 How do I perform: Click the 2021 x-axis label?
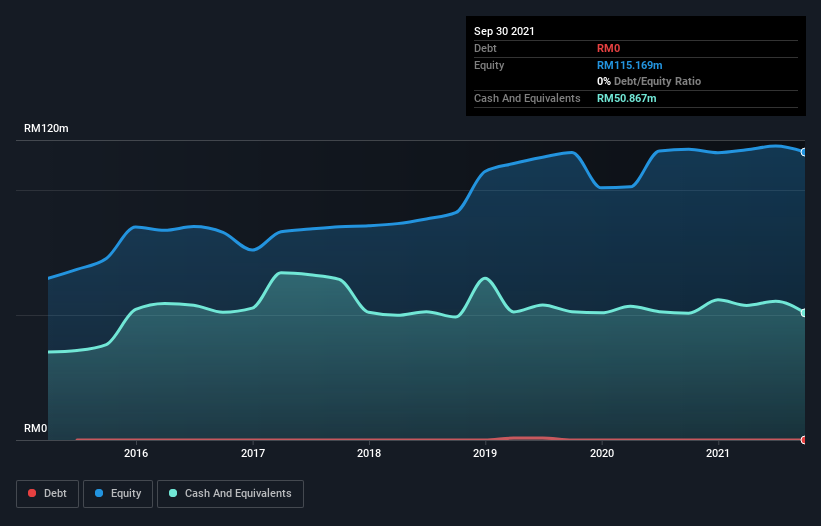[718, 453]
